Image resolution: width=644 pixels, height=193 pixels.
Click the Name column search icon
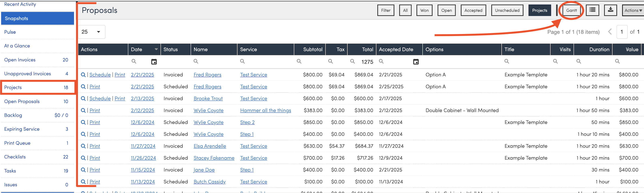pos(196,61)
